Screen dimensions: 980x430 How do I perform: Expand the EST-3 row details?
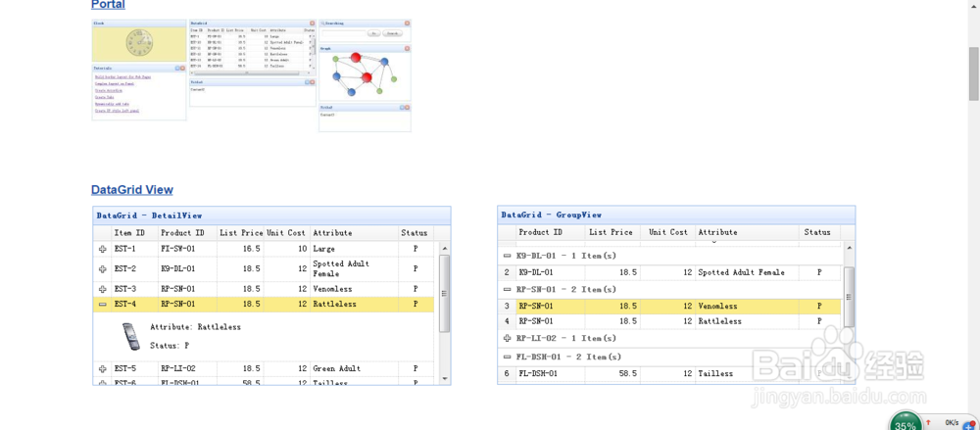coord(103,289)
